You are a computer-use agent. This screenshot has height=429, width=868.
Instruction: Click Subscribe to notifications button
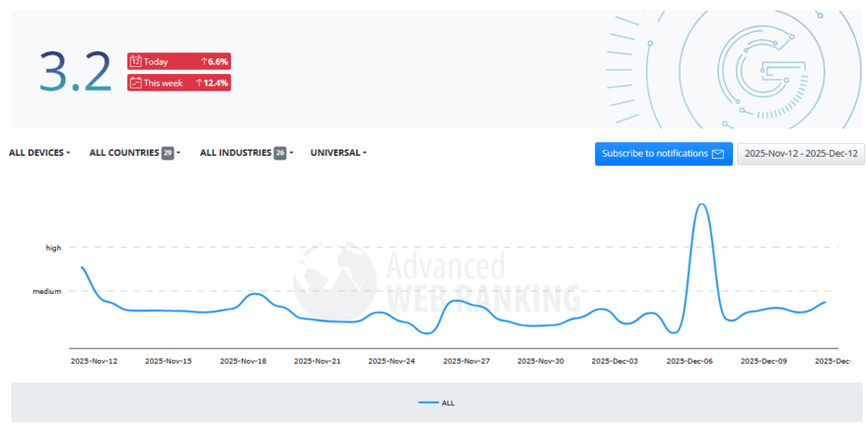click(664, 154)
